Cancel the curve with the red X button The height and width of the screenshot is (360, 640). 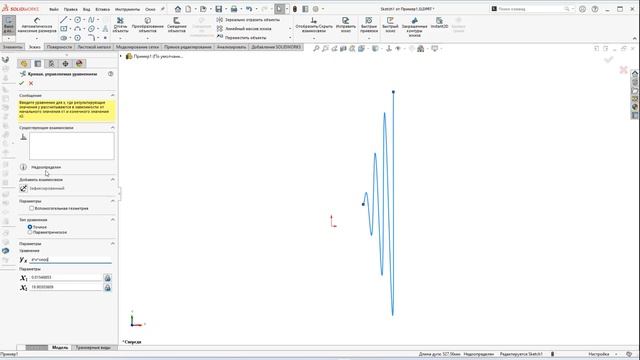coord(31,83)
